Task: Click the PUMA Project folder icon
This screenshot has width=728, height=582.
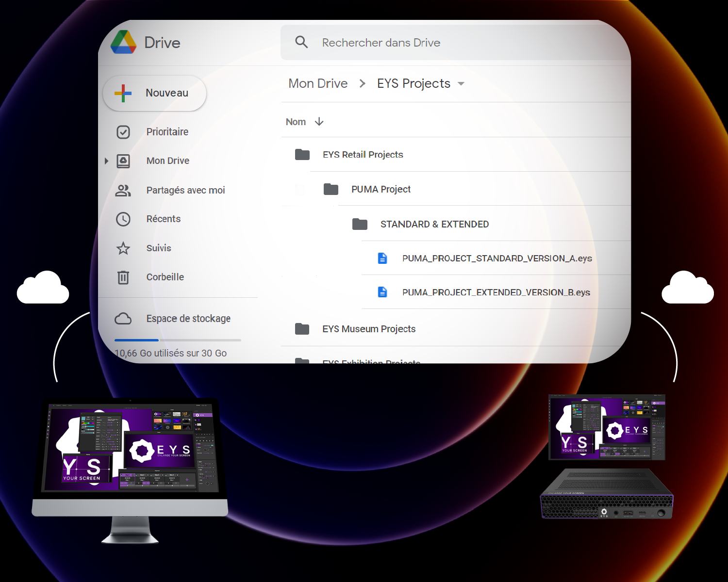Action: [331, 189]
